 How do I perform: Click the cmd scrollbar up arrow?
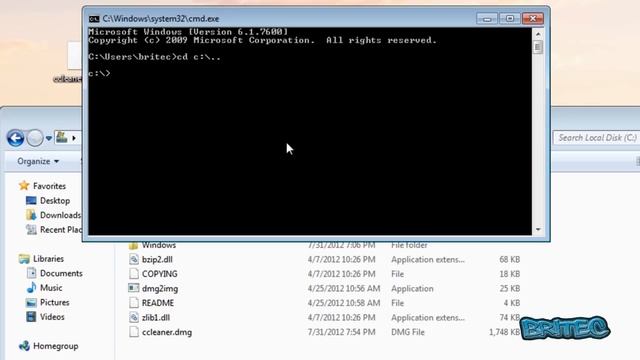538,34
